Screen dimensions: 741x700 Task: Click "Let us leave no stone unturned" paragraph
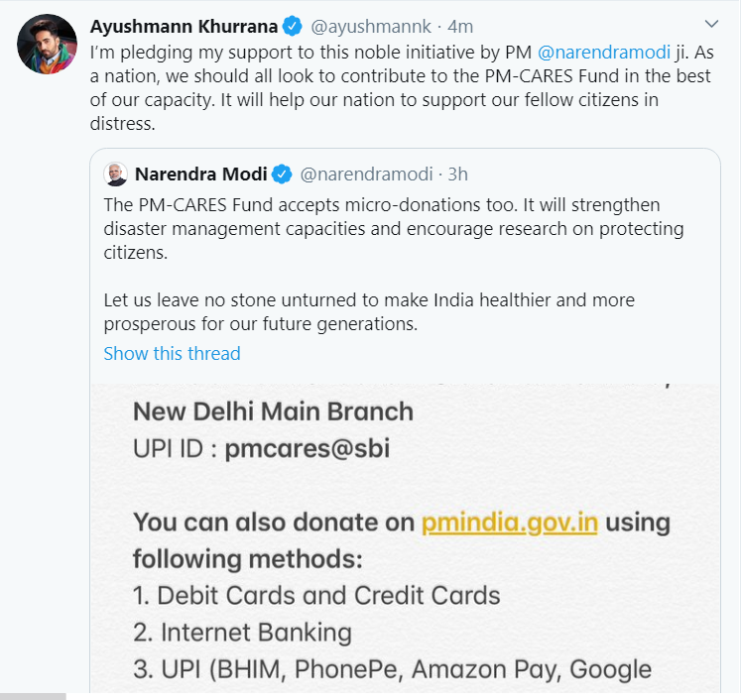(369, 311)
